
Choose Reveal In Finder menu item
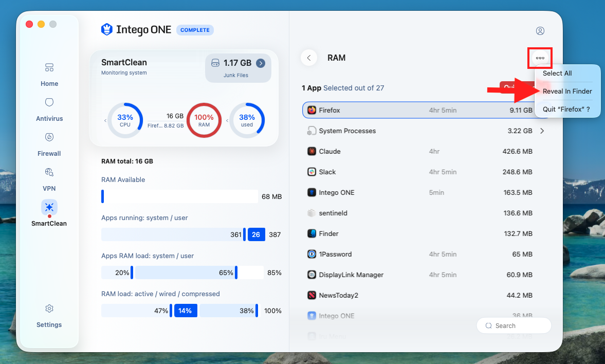tap(567, 92)
